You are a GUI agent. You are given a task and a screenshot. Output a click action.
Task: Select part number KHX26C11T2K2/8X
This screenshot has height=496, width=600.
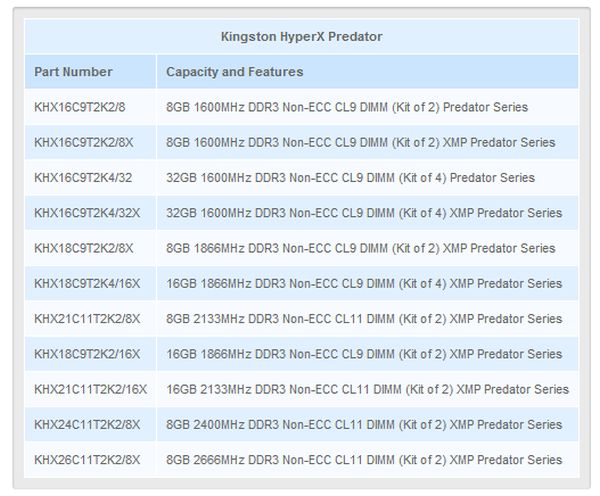[x=87, y=460]
